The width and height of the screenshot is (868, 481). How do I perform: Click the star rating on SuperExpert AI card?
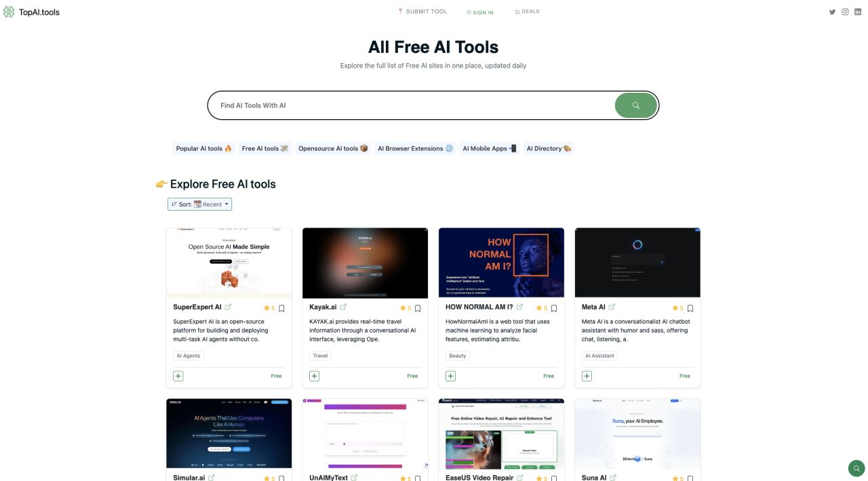tap(269, 308)
